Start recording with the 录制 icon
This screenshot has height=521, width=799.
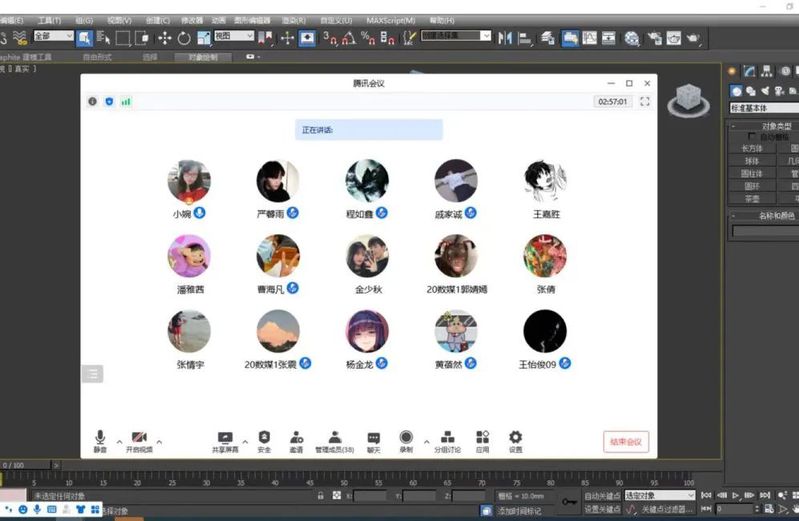pyautogui.click(x=406, y=438)
